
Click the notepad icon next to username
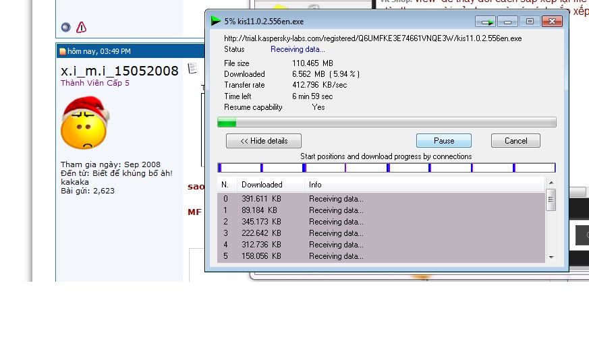pos(192,68)
